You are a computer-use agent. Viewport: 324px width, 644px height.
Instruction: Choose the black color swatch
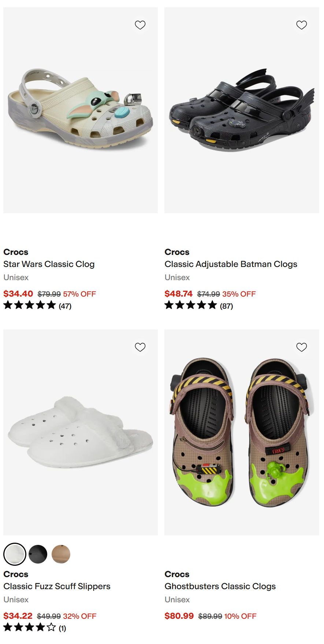pyautogui.click(x=38, y=554)
